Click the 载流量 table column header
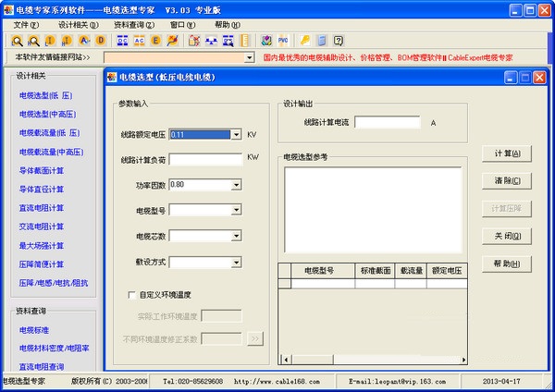This screenshot has height=392, width=555. point(411,271)
